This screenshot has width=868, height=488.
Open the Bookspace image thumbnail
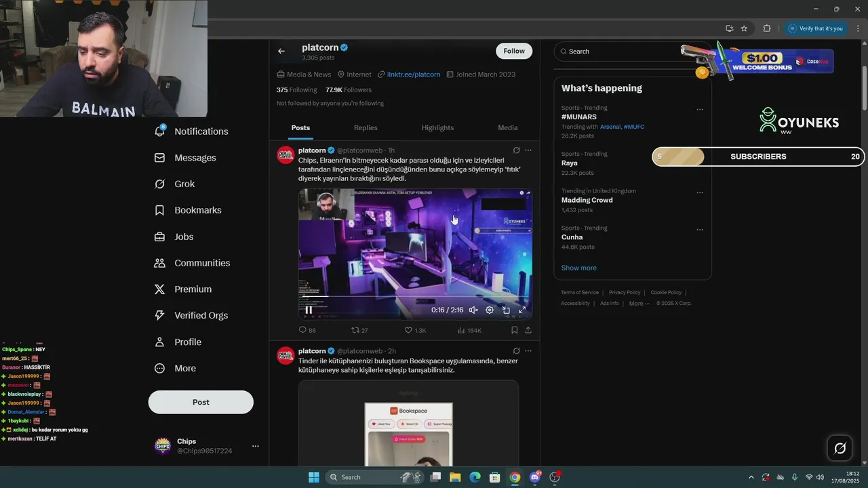click(x=408, y=424)
